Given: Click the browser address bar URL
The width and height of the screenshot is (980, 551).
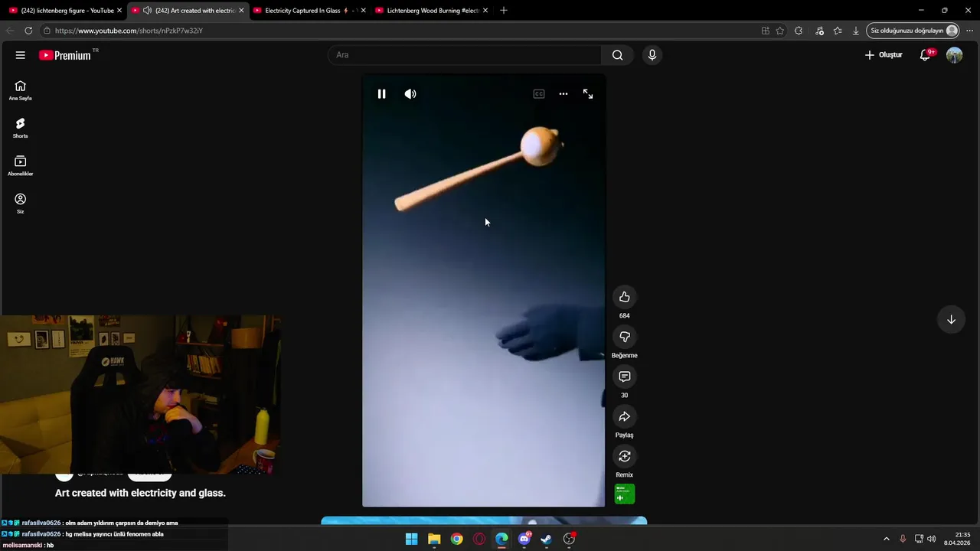Looking at the screenshot, I should pos(129,31).
